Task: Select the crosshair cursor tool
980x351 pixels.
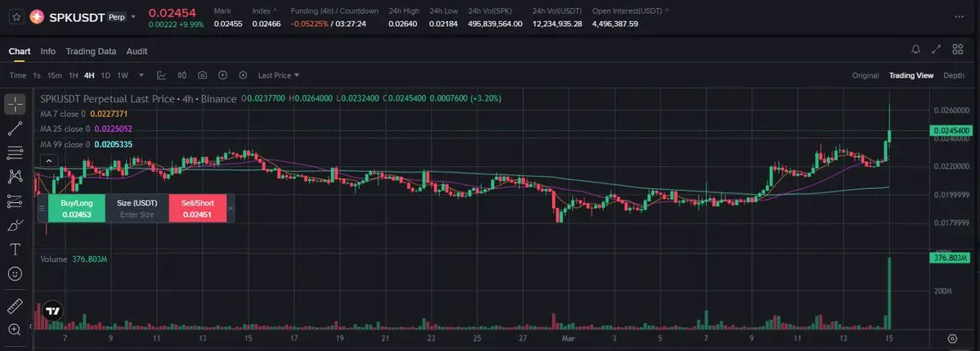Action: pos(15,105)
